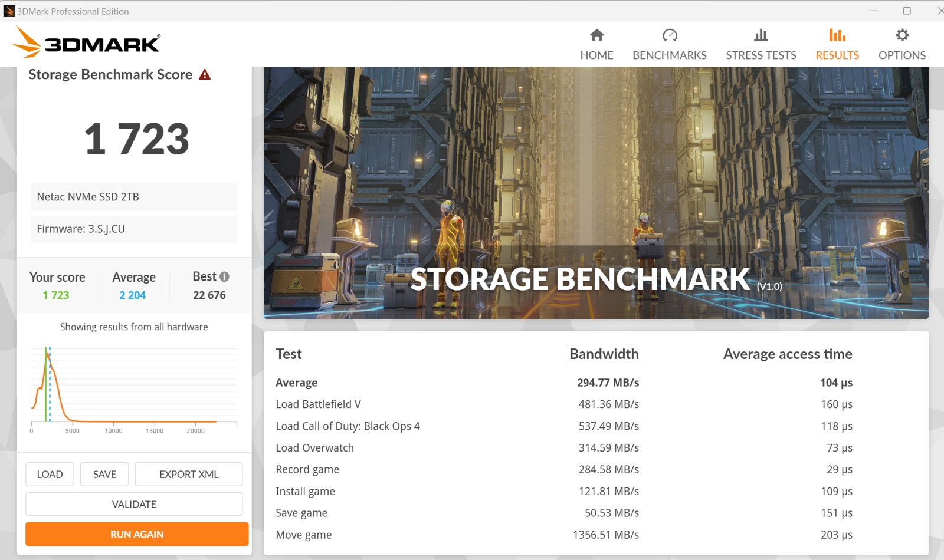Maximize the 3DMark window
Image resolution: width=944 pixels, height=560 pixels.
[907, 11]
